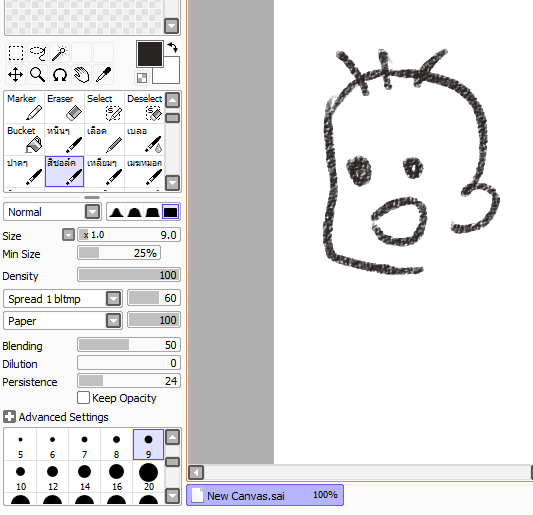Image resolution: width=533 pixels, height=515 pixels.
Task: Select the zoom magnifier tool
Action: coord(38,75)
